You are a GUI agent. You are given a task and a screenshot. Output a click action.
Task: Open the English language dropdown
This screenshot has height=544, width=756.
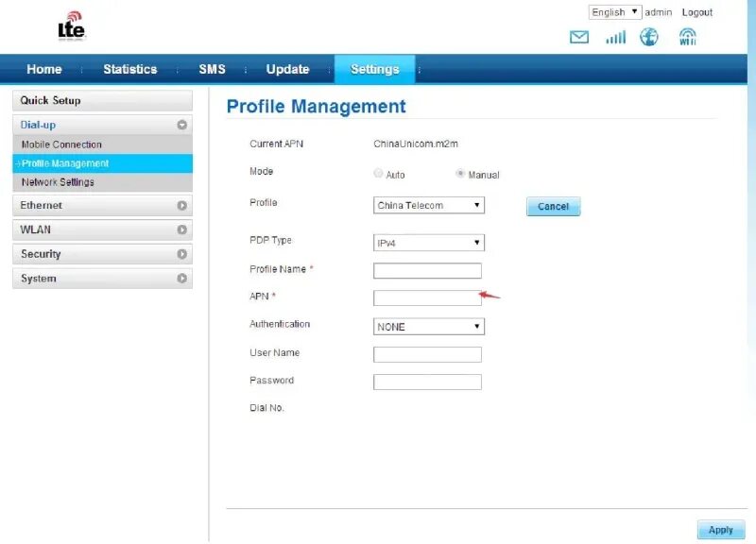point(615,12)
